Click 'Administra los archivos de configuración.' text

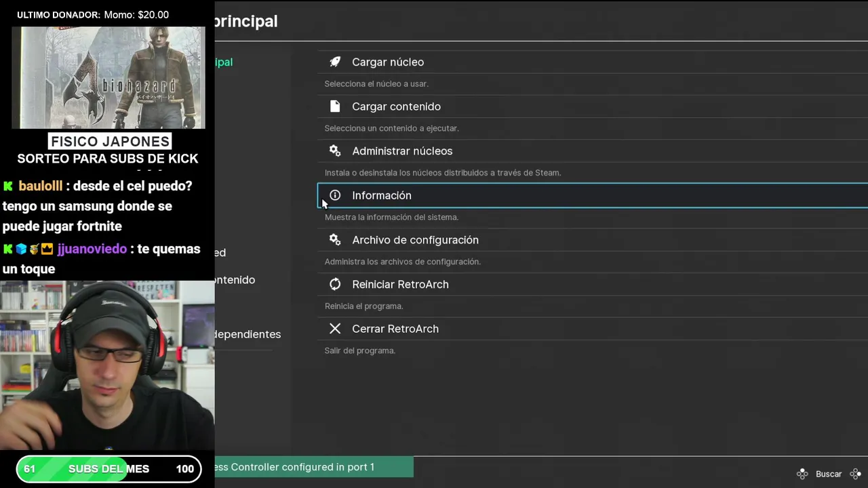click(x=402, y=262)
